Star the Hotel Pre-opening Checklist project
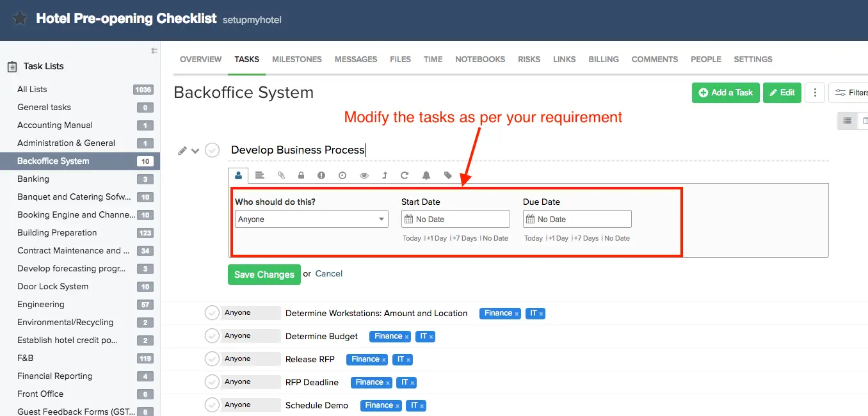 click(x=20, y=19)
